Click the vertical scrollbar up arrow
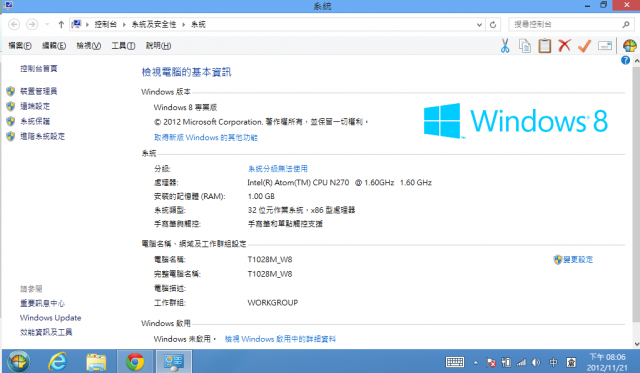The height and width of the screenshot is (373, 640). (x=637, y=61)
